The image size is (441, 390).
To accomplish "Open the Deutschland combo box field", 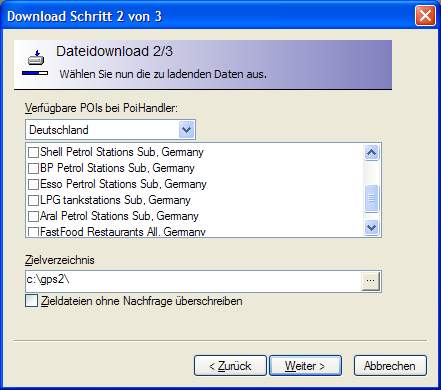I will (110, 130).
